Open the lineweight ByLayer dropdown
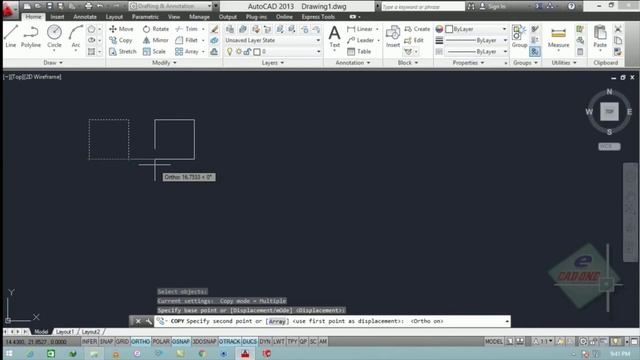Screen dimensions: 640x360 [476, 40]
